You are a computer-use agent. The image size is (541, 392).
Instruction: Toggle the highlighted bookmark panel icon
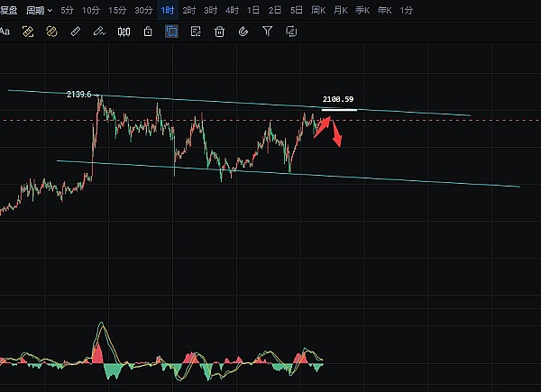(x=171, y=32)
